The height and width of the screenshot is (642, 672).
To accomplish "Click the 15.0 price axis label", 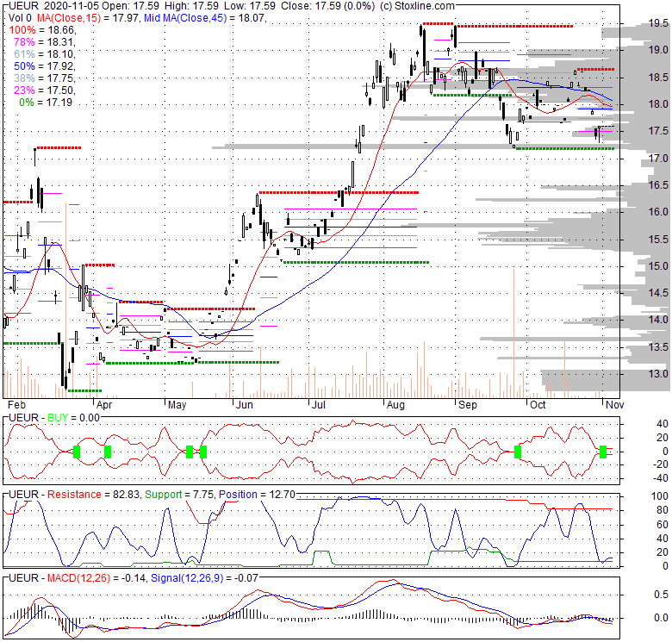I will tap(658, 265).
